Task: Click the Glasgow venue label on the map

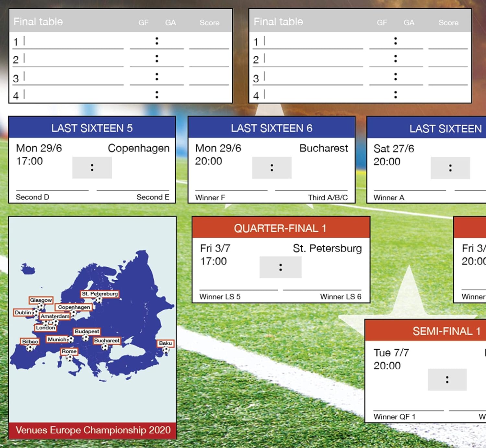Action: [41, 300]
